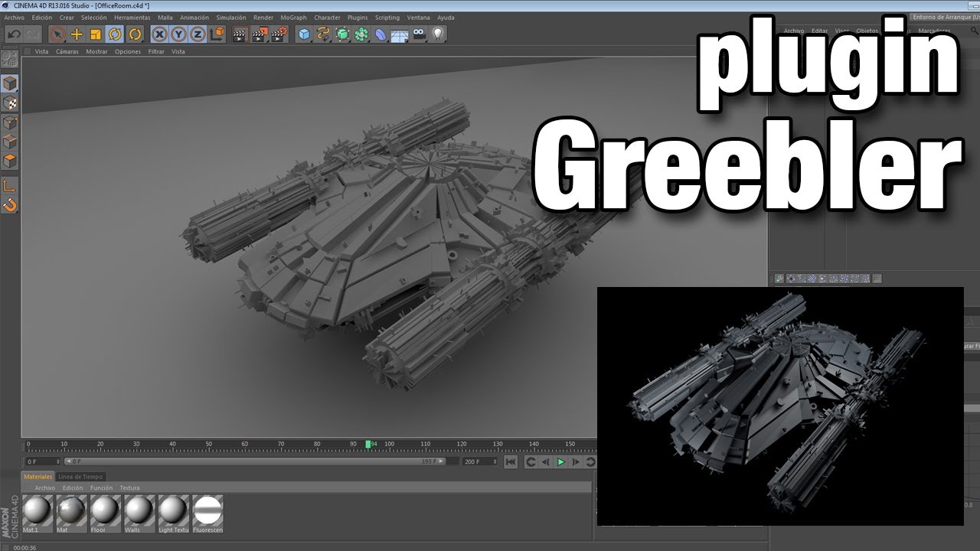Open viewport Filtrar menu

tap(156, 51)
